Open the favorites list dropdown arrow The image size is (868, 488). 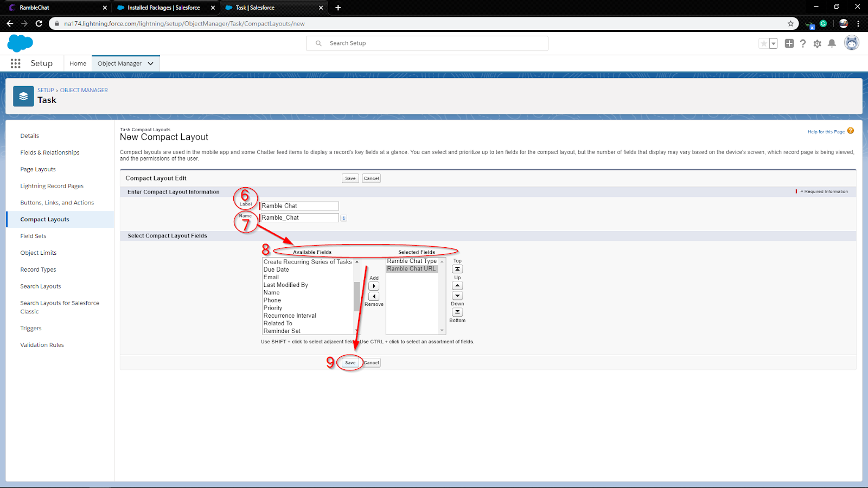(774, 43)
